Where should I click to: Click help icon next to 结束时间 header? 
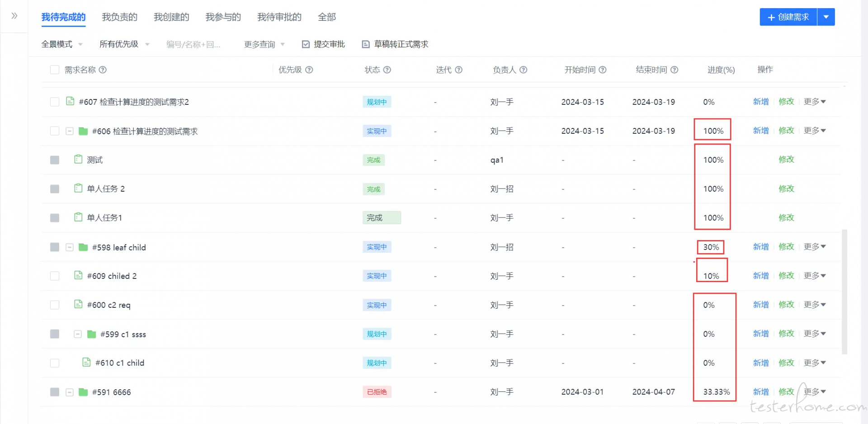coord(674,70)
